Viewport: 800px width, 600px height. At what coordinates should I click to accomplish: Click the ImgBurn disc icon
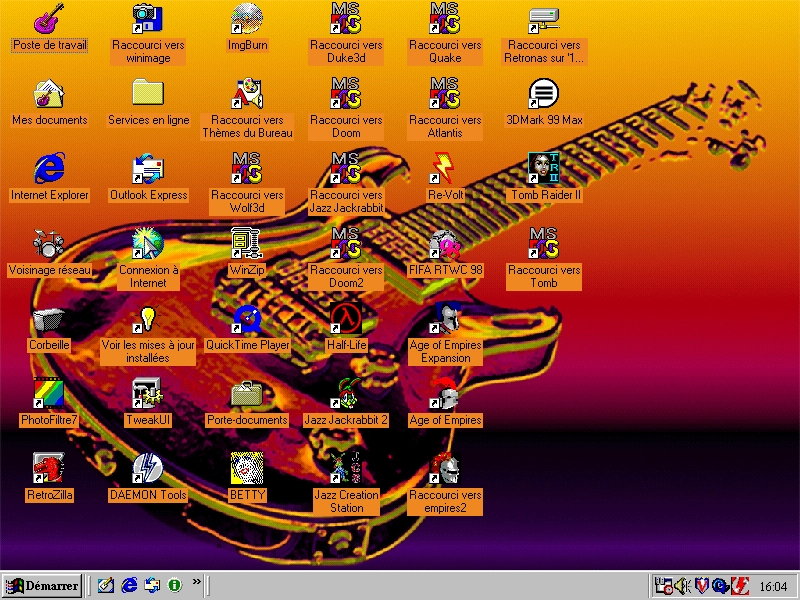tap(247, 18)
